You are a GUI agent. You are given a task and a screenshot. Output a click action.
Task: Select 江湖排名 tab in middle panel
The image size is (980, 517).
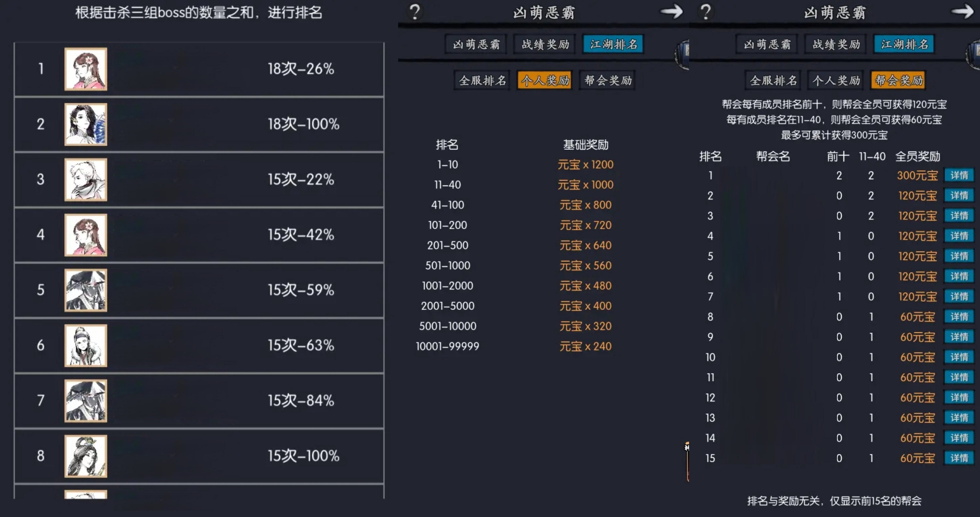(x=613, y=45)
